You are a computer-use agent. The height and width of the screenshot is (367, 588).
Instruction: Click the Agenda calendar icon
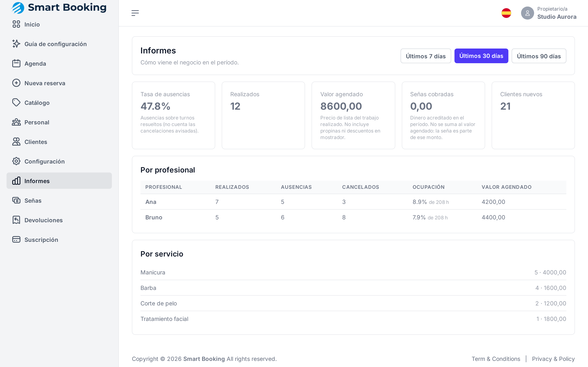(16, 63)
